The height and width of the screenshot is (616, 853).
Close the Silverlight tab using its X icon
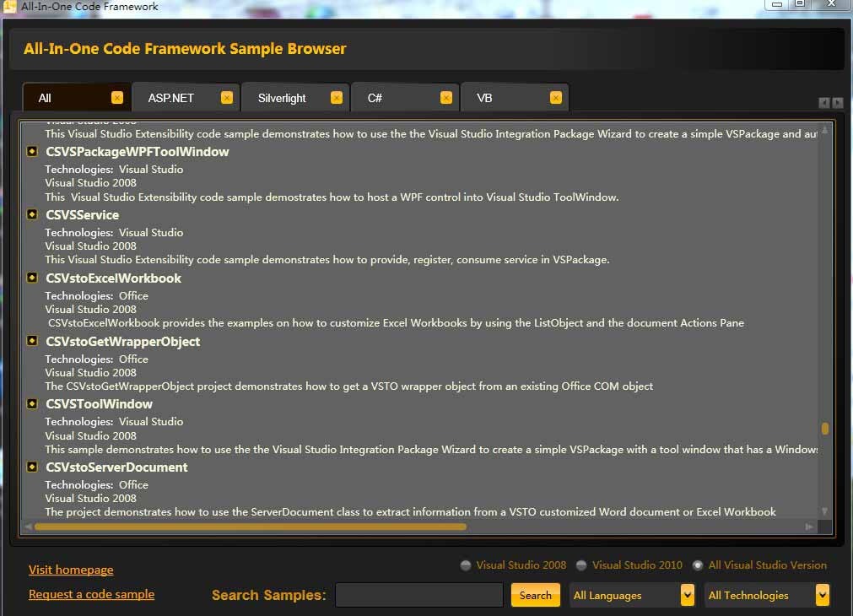(337, 98)
